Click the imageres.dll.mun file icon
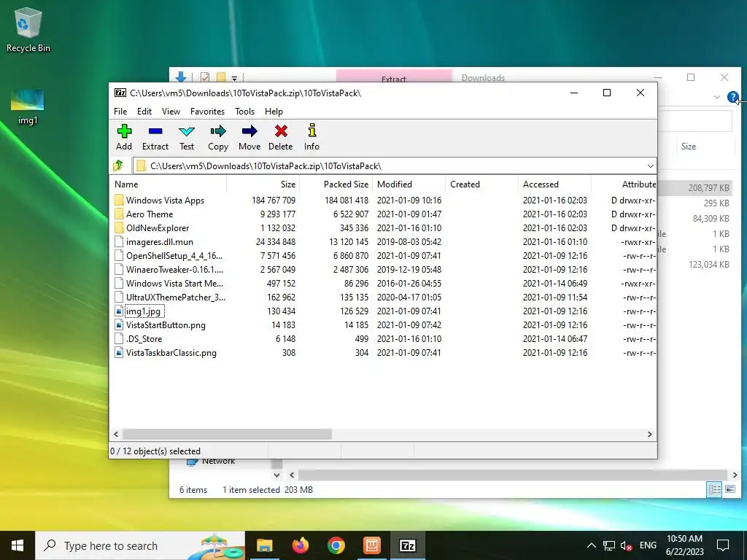 click(119, 241)
